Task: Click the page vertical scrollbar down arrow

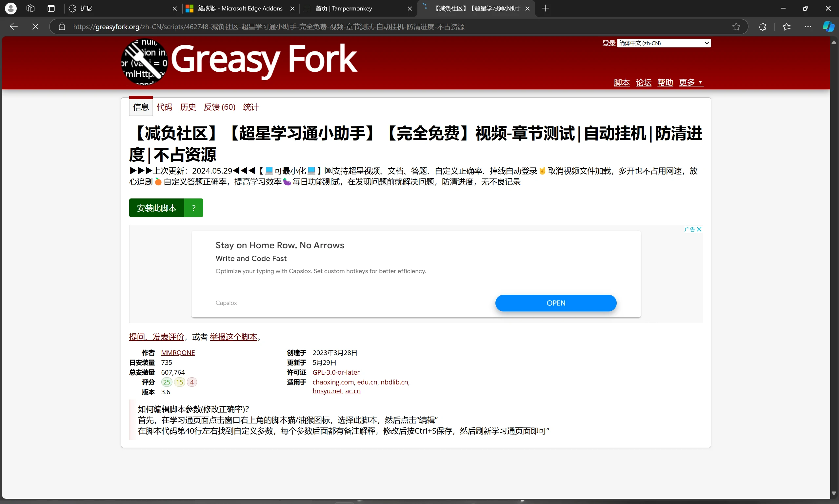Action: click(833, 493)
